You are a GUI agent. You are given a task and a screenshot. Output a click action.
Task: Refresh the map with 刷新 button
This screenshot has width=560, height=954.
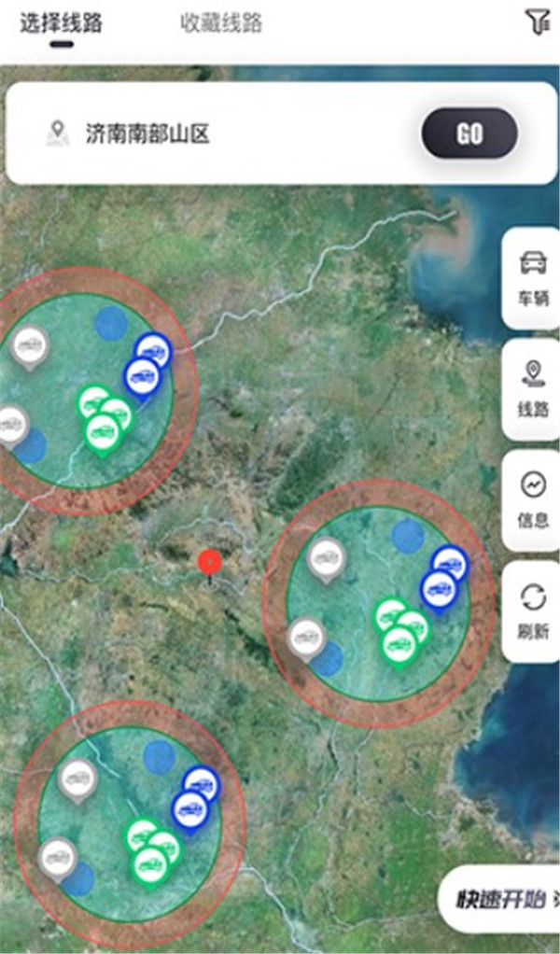click(x=533, y=611)
